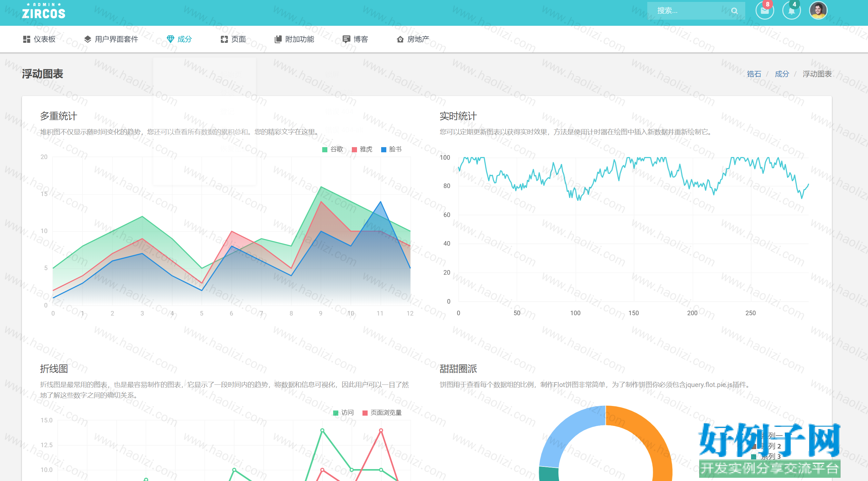Open the 成分 menu
Screen dimensions: 868x481
point(179,39)
